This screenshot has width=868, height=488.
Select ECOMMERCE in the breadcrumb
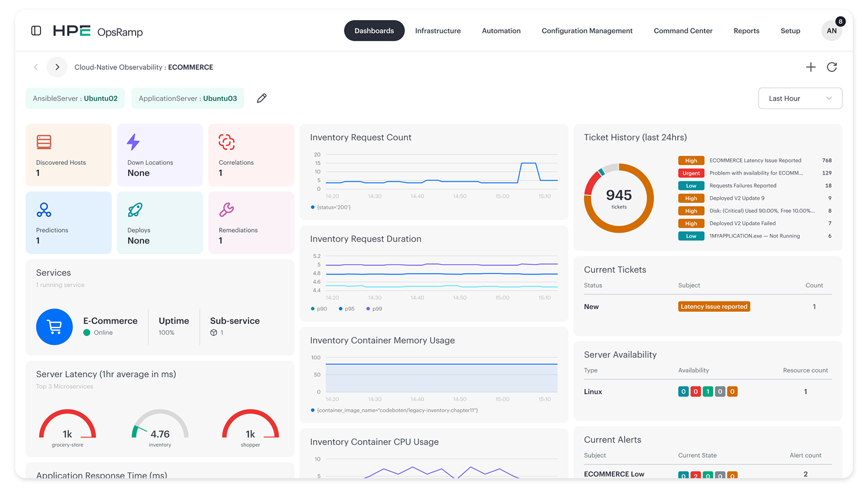(190, 67)
